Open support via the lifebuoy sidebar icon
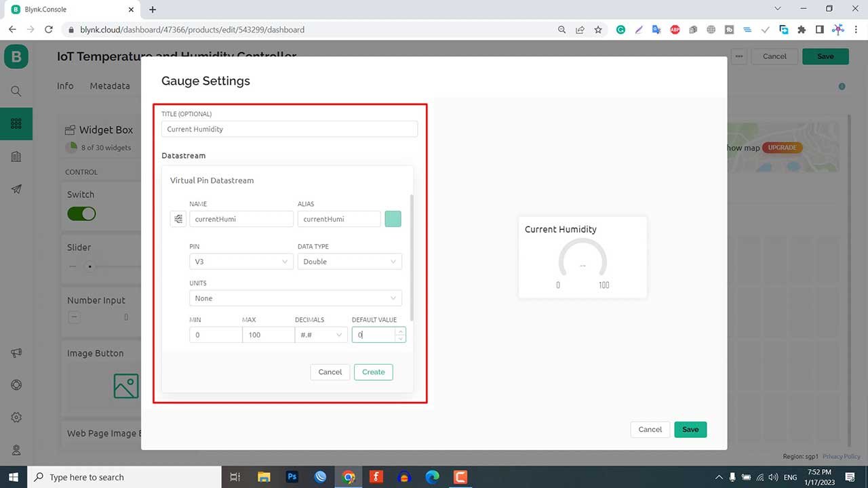 16,384
